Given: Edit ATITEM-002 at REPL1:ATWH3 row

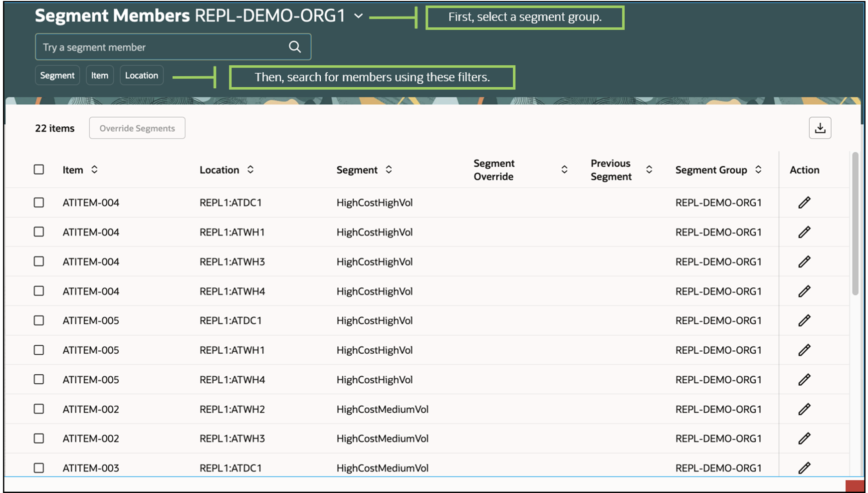Looking at the screenshot, I should tap(804, 439).
